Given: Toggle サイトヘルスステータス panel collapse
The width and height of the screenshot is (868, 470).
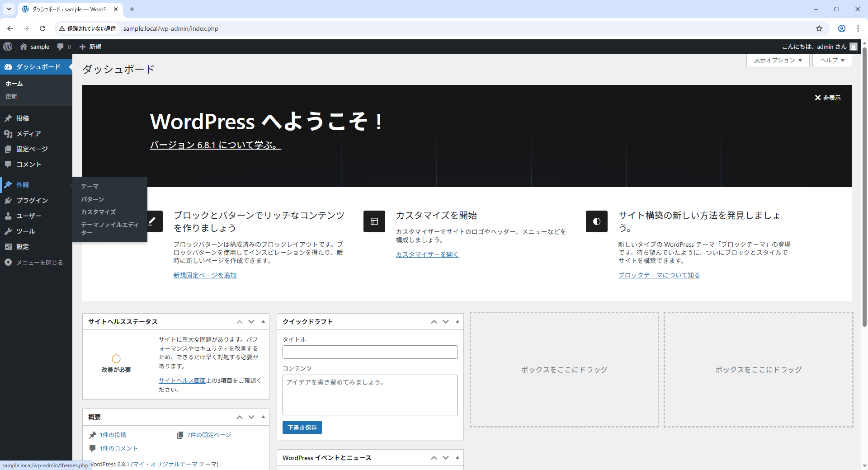Looking at the screenshot, I should [x=263, y=322].
